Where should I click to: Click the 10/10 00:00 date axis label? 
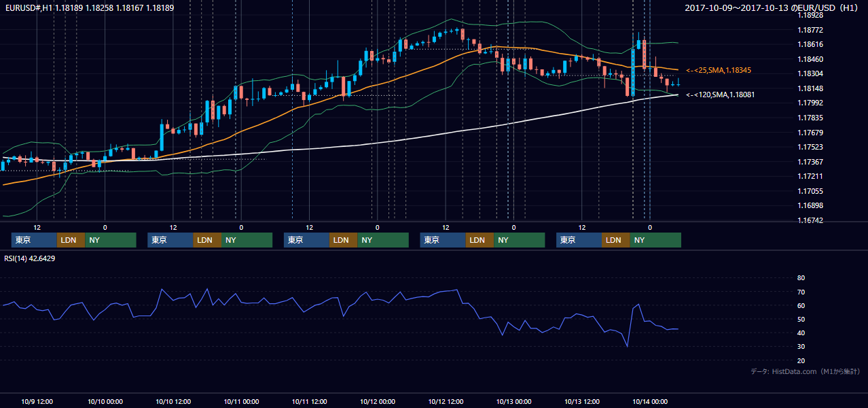pos(105,401)
